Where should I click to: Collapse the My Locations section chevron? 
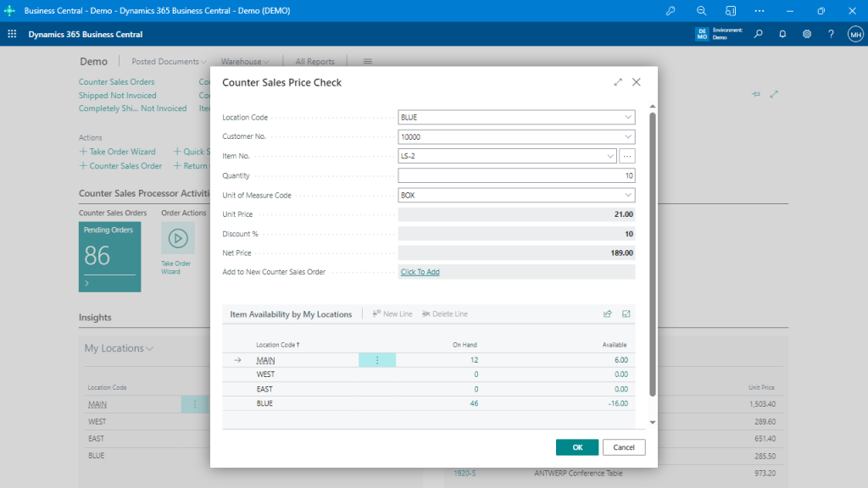[x=150, y=348]
